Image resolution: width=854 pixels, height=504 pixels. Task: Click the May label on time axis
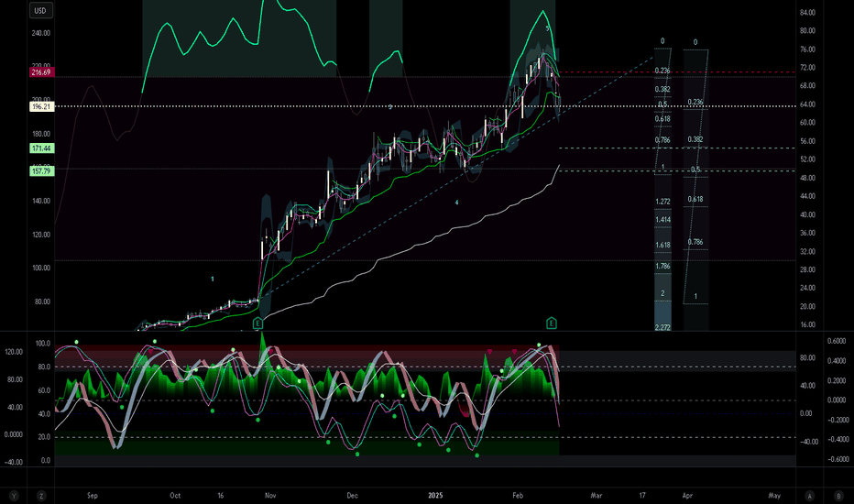774,495
